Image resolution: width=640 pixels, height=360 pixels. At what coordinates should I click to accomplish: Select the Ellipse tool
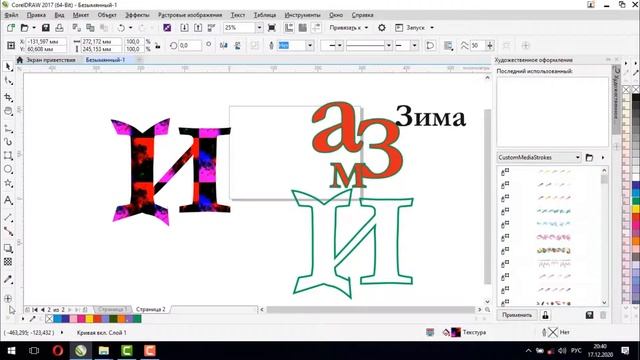pos(9,169)
